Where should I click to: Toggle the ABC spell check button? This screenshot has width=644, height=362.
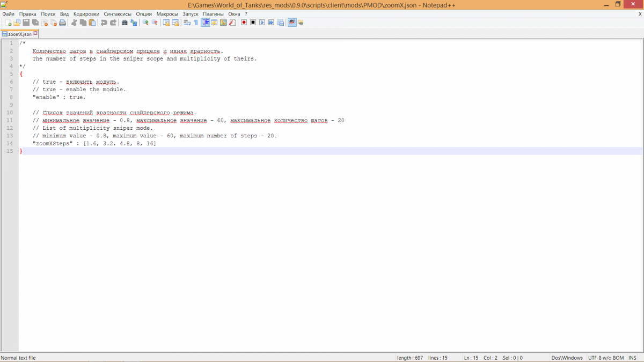[292, 23]
